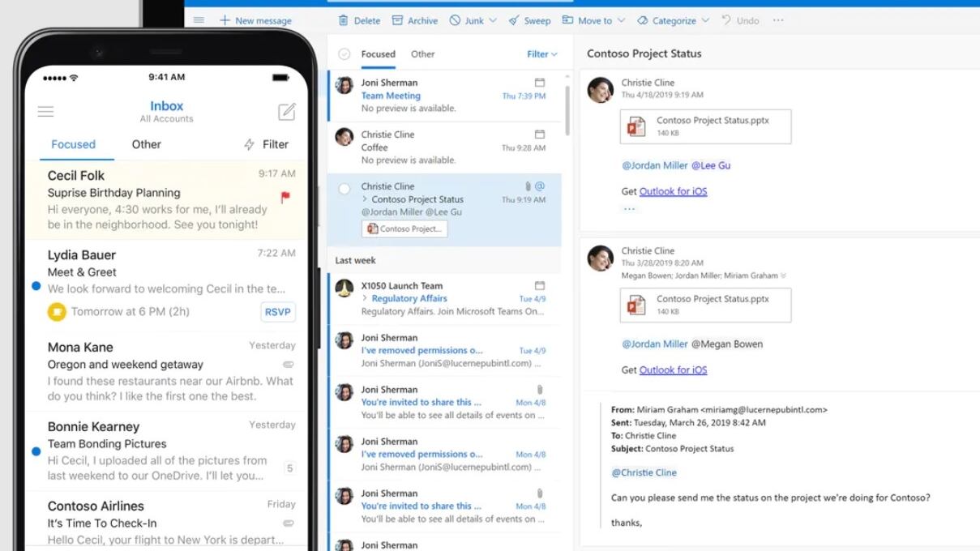Viewport: 980px width, 551px height.
Task: Click the compose new email icon on phone
Action: [287, 112]
